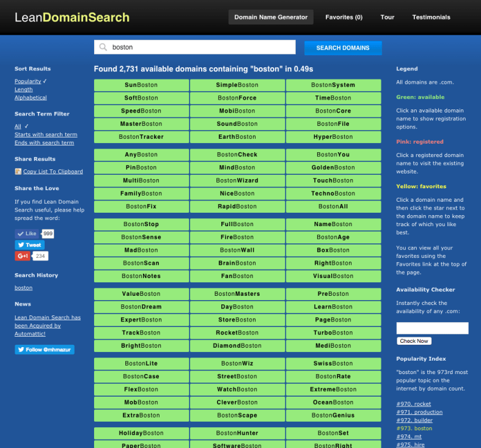Select the BostonSystem domain
This screenshot has width=481, height=448.
click(x=334, y=85)
